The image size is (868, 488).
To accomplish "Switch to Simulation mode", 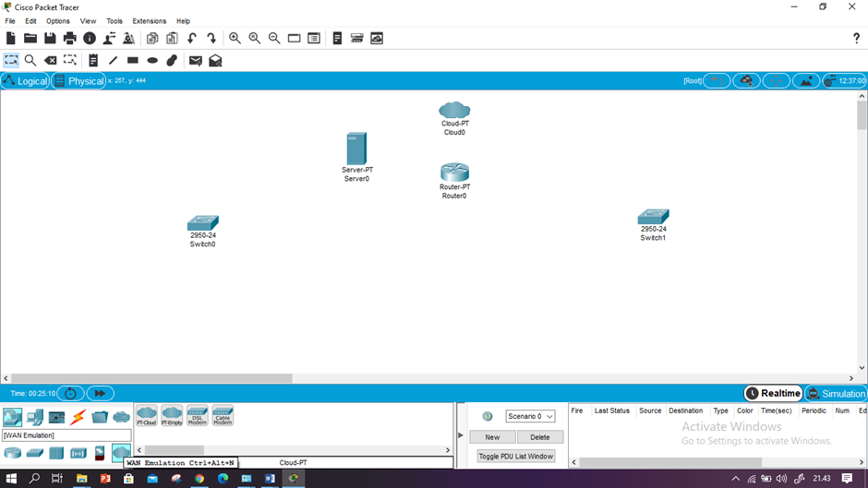I will pyautogui.click(x=836, y=393).
